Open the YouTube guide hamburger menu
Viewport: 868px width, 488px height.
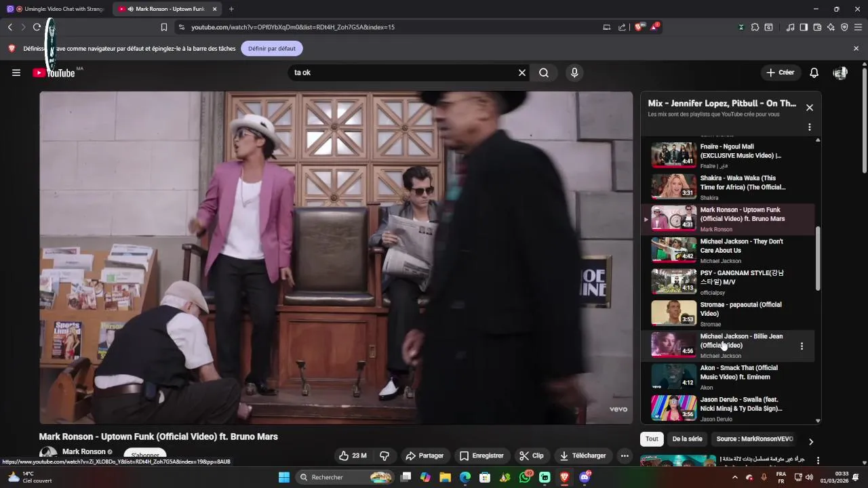pos(16,73)
